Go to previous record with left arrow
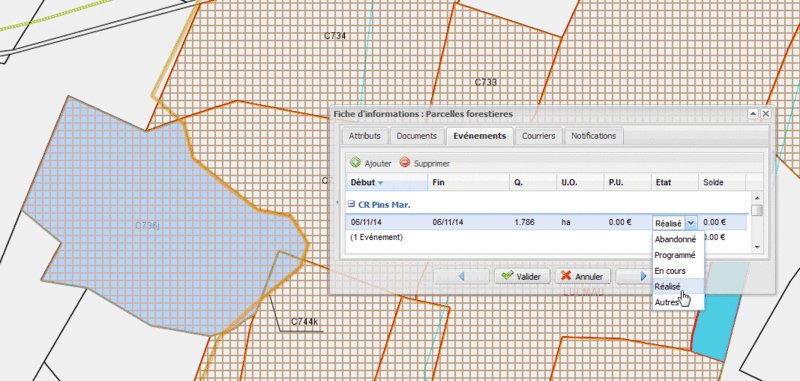 click(461, 276)
